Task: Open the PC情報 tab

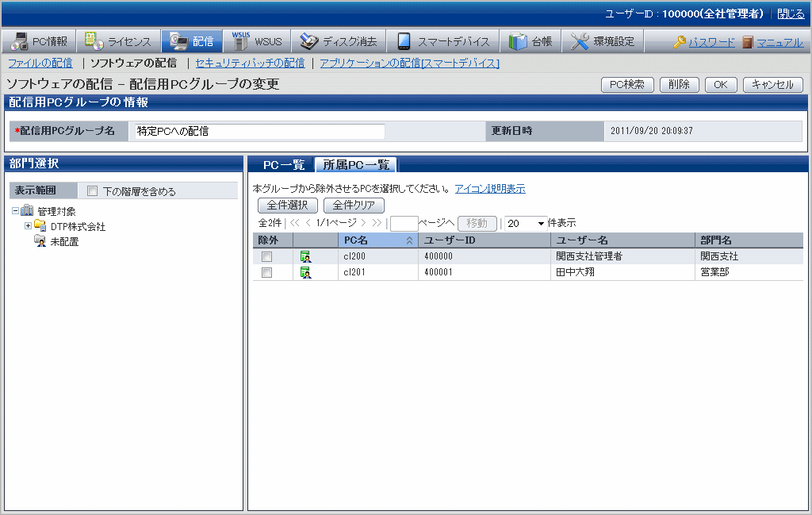Action: (x=40, y=41)
